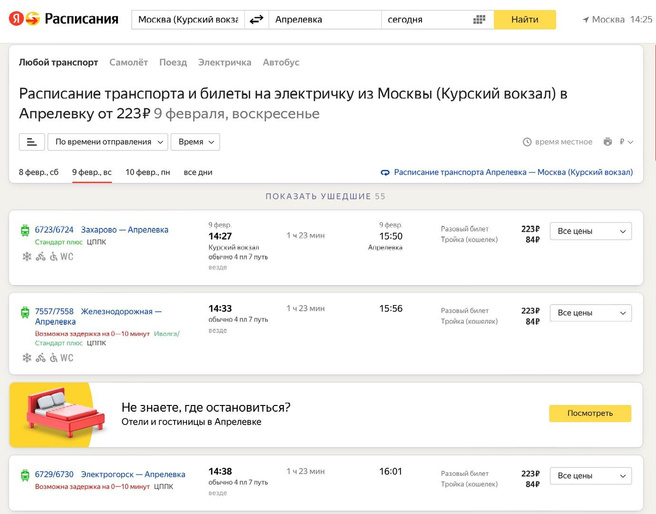656x514 pixels.
Task: Select the 'Электричка' transport tab
Action: click(224, 62)
